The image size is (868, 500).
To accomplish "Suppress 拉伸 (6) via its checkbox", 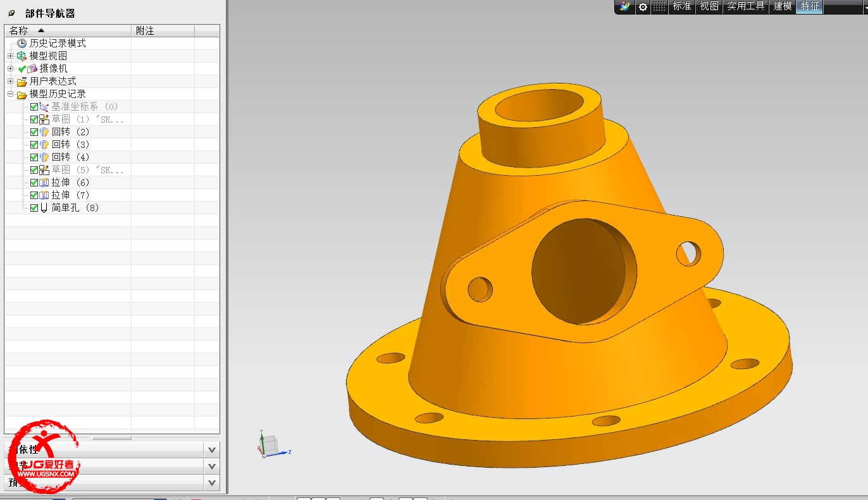I will [34, 183].
